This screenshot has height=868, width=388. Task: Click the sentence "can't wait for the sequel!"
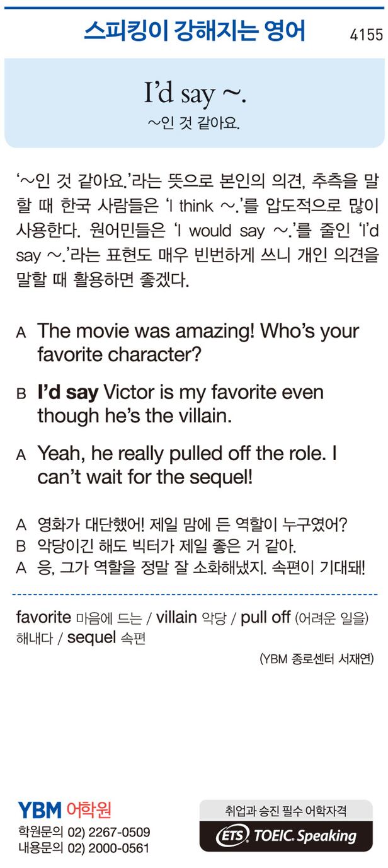click(x=145, y=477)
